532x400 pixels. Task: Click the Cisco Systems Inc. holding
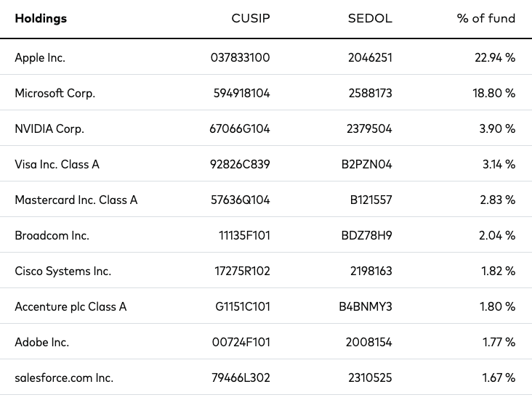(x=63, y=272)
